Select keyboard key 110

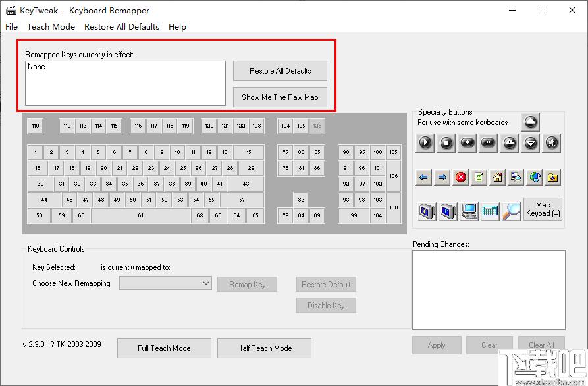click(36, 126)
